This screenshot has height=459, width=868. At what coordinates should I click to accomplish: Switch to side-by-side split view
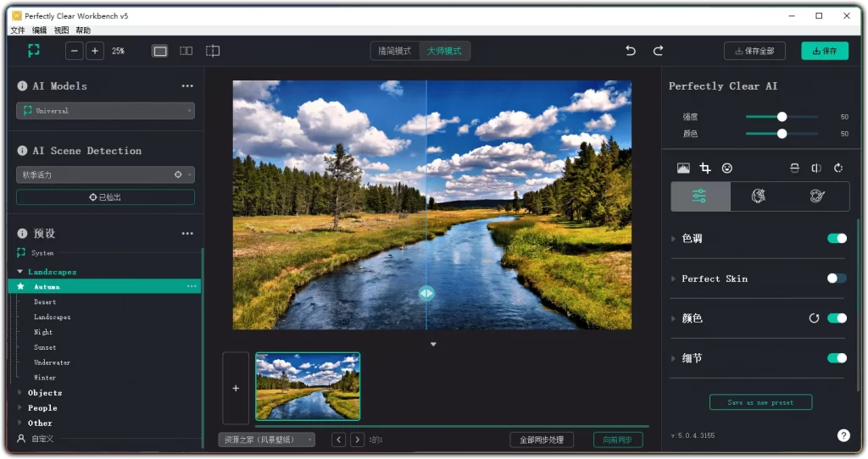click(186, 51)
